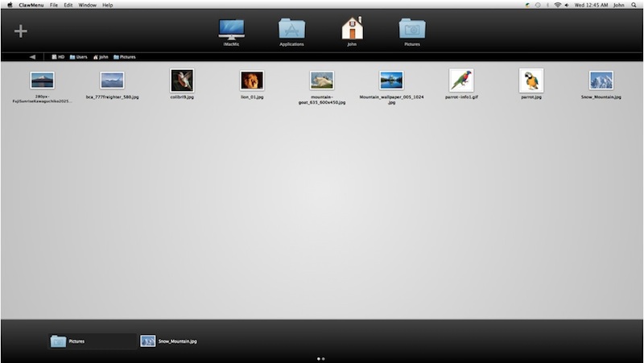Select the bca_777freighter_580.jpg image
This screenshot has width=644, height=363.
(112, 80)
